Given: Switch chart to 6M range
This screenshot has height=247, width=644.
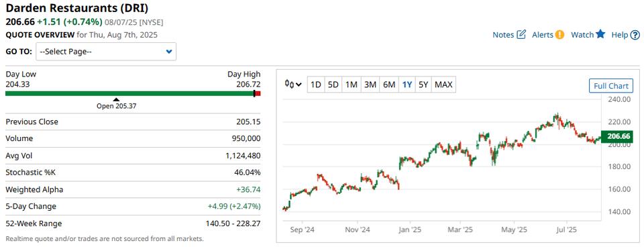Looking at the screenshot, I should (389, 85).
